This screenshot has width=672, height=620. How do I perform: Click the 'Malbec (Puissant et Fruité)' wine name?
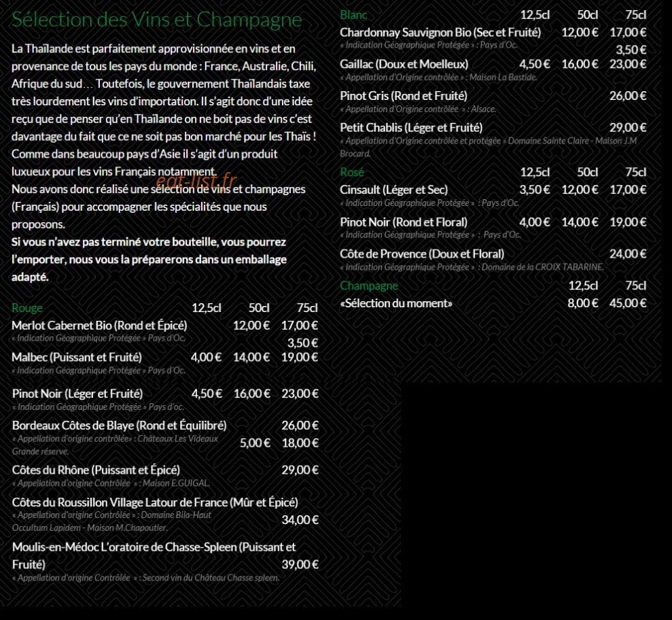coord(77,357)
